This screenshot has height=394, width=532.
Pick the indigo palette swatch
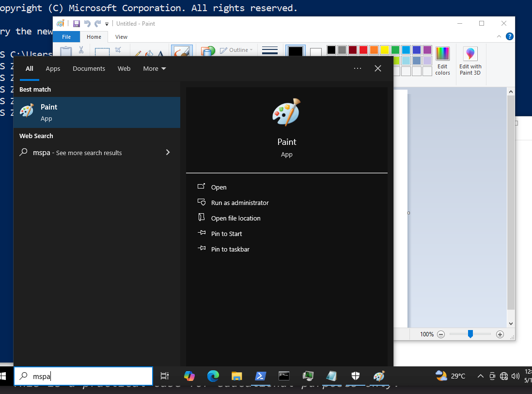coord(417,50)
